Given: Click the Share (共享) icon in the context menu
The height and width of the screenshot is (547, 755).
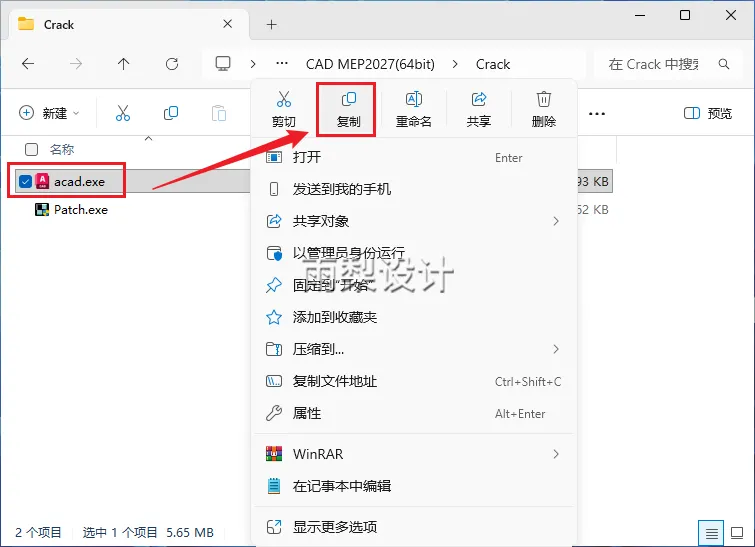Looking at the screenshot, I should [x=479, y=99].
